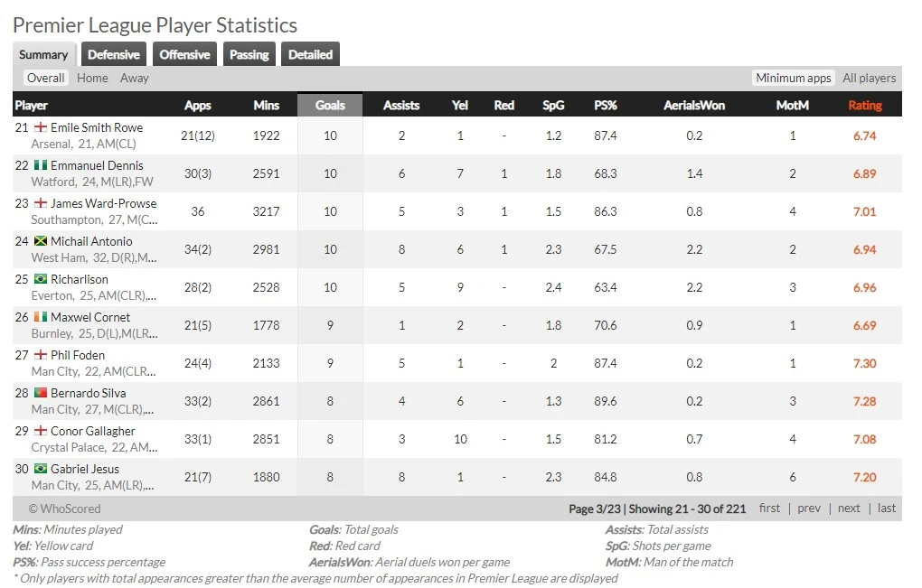This screenshot has width=922, height=588.
Task: Click the Portugal flag beside Bernardo Silva
Action: point(40,394)
